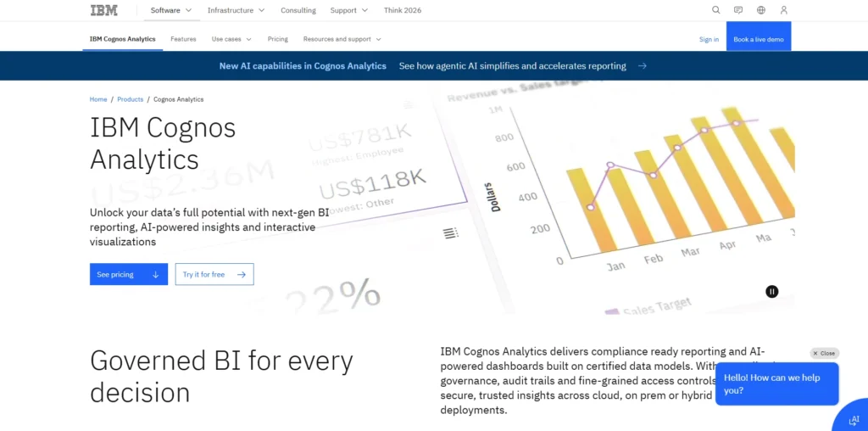Image resolution: width=868 pixels, height=431 pixels.
Task: Expand the Use cases dropdown
Action: [x=231, y=39]
